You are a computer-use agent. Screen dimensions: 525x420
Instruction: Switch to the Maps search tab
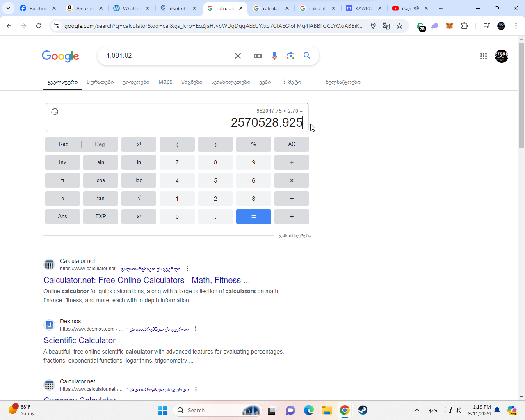coord(165,82)
